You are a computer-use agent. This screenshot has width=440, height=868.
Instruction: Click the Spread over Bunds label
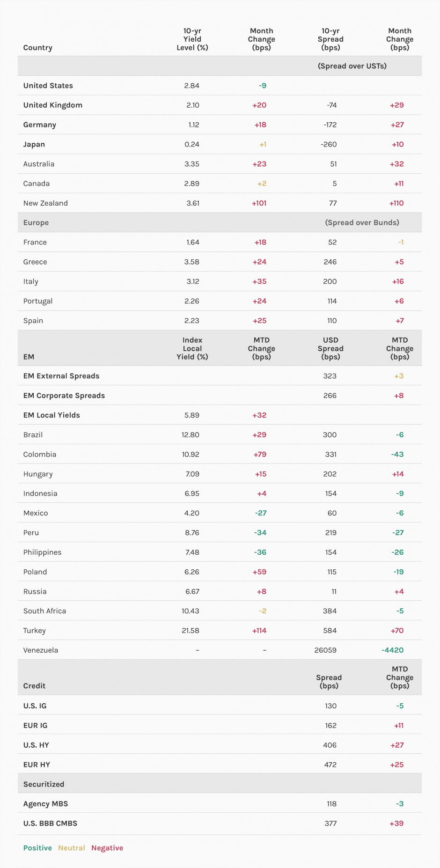click(362, 223)
